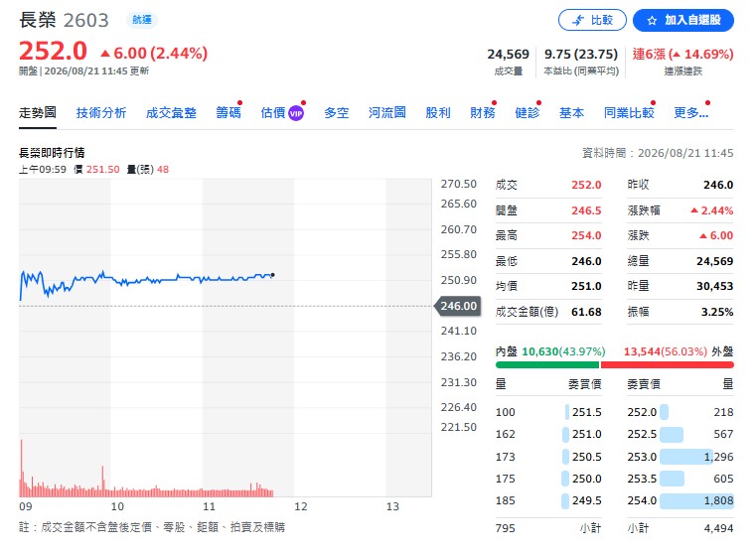The height and width of the screenshot is (553, 756).
Task: Click bid price 250.0
Action: [587, 479]
